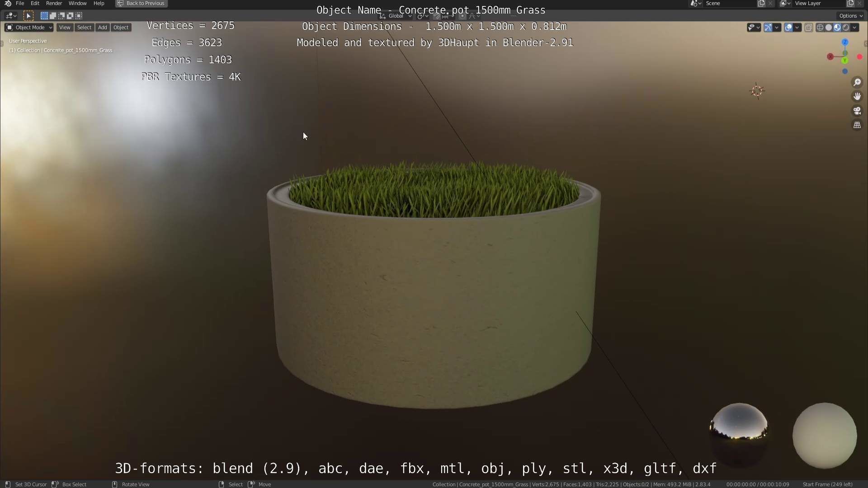Image resolution: width=868 pixels, height=488 pixels.
Task: Choose the subtract selection mode icon
Action: (61, 16)
